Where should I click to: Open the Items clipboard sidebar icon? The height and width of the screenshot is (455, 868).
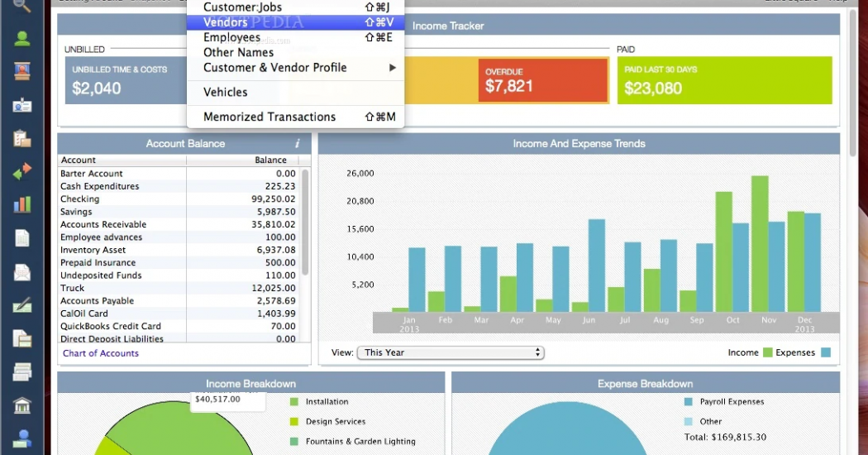pos(22,138)
